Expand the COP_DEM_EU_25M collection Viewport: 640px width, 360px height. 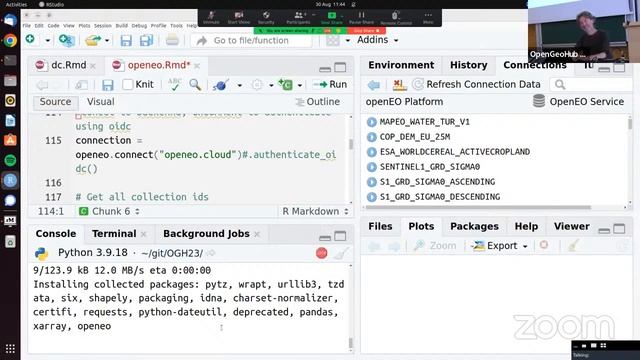coord(371,137)
